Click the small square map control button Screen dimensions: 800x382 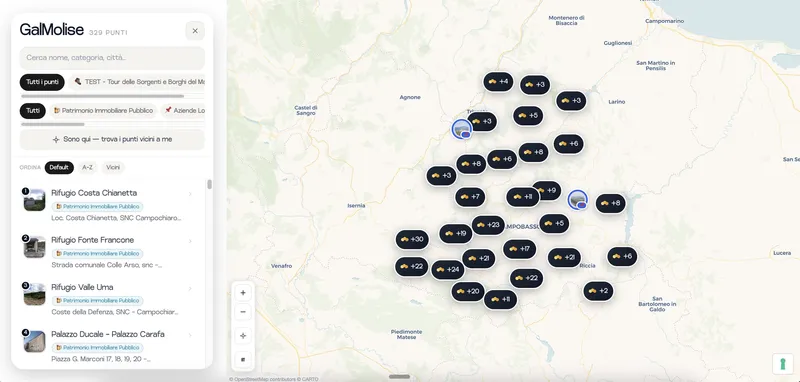tap(243, 359)
